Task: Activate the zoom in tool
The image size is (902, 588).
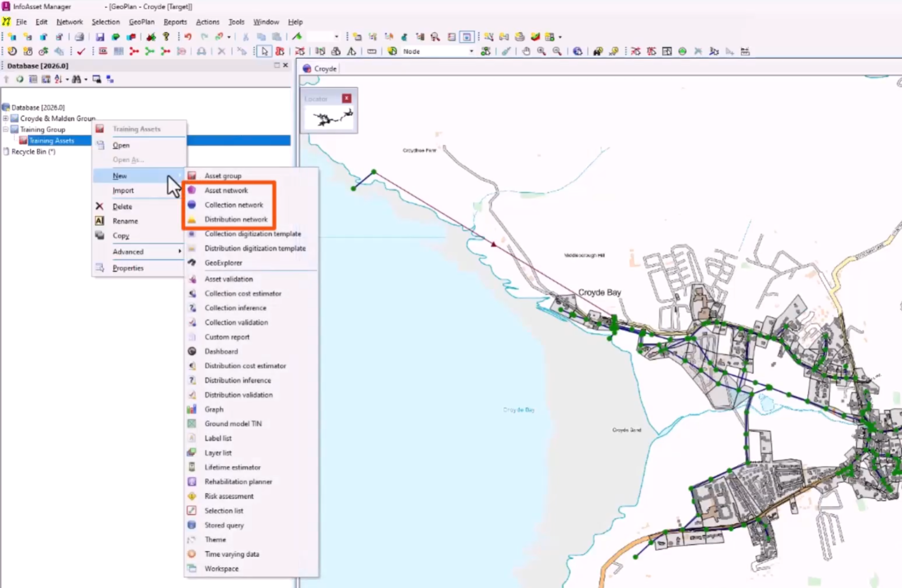Action: click(541, 51)
